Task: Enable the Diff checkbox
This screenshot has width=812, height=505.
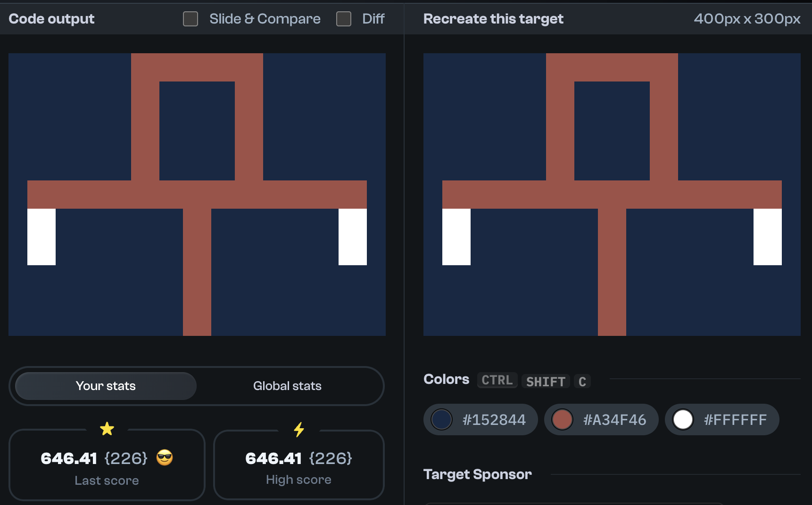Action: coord(343,19)
